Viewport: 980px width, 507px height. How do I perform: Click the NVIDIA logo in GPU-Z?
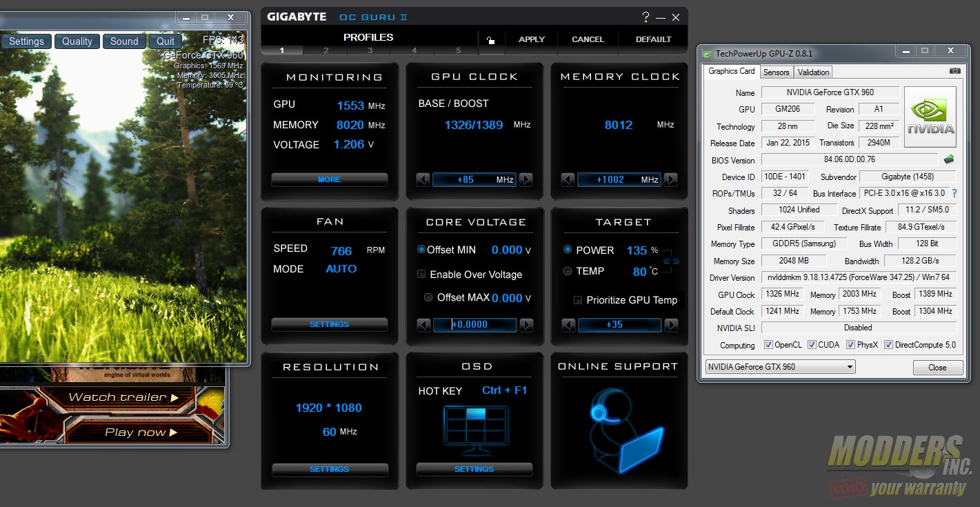pos(930,117)
